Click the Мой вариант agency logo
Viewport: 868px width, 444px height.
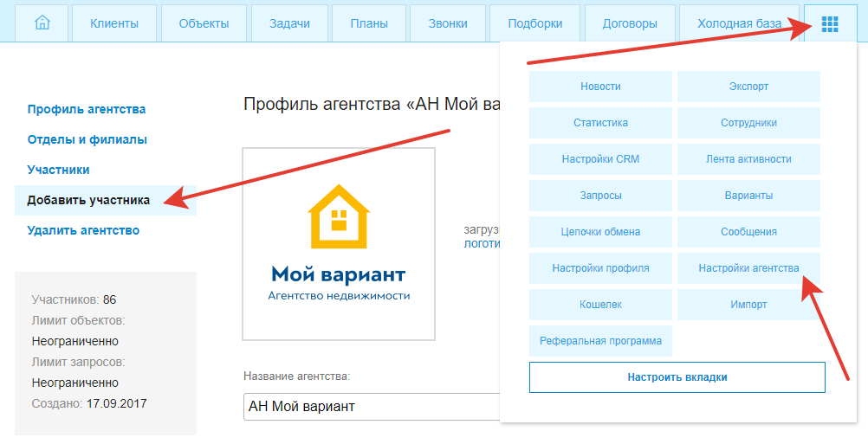pos(339,244)
